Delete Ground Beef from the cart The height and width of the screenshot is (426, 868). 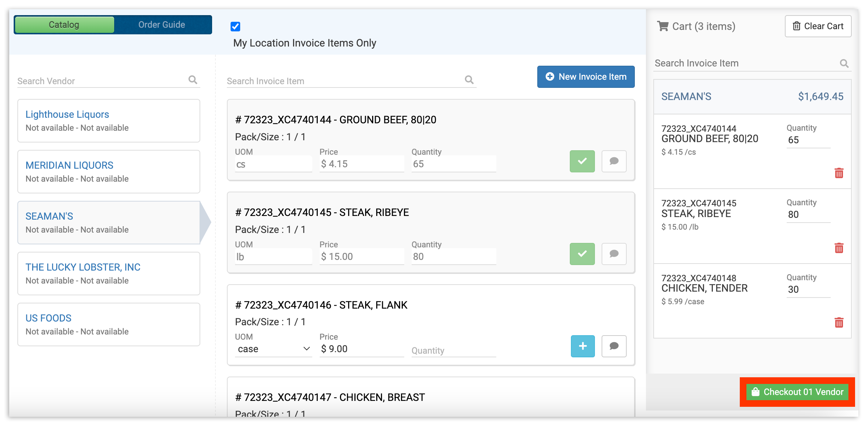(x=839, y=173)
